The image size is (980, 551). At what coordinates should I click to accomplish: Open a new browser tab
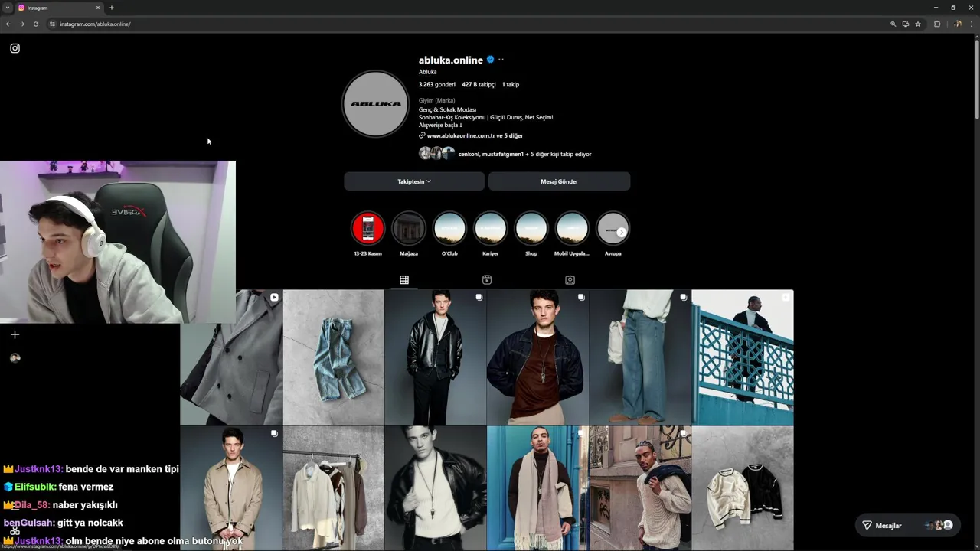112,8
